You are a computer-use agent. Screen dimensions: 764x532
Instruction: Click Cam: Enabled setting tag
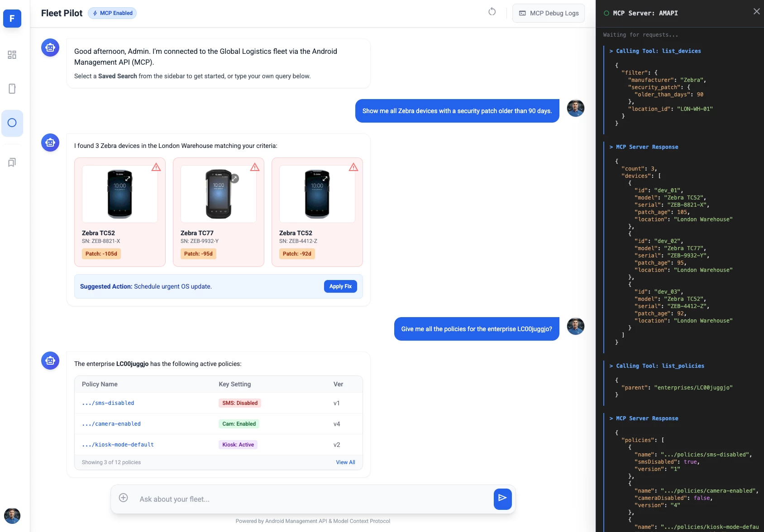(239, 424)
